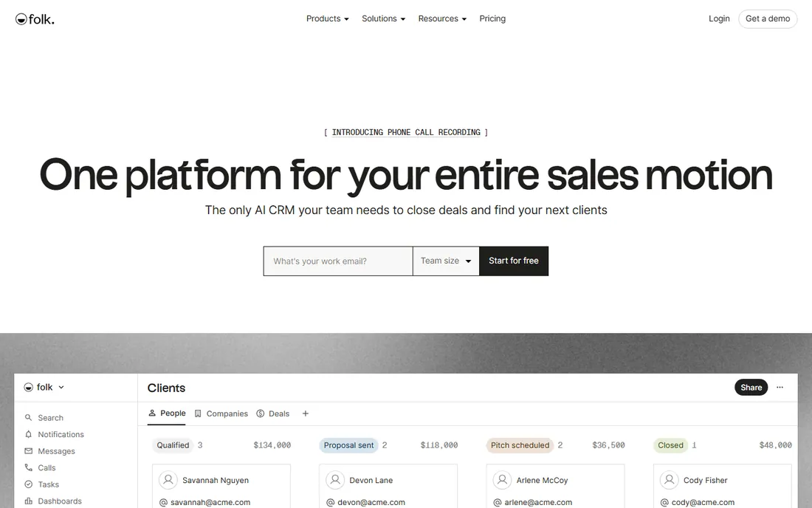Expand the Solutions dropdown menu
812x508 pixels.
click(x=383, y=18)
